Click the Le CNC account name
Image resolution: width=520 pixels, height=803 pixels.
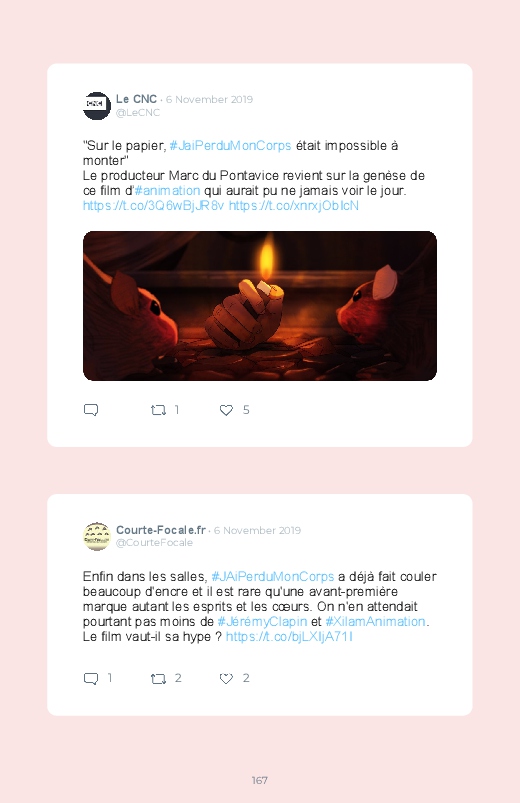tap(136, 99)
